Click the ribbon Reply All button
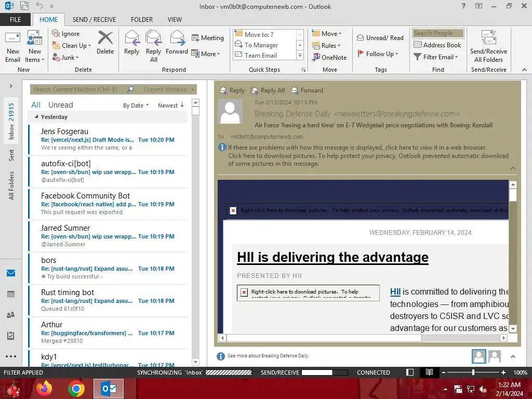This screenshot has width=532, height=399. click(153, 46)
